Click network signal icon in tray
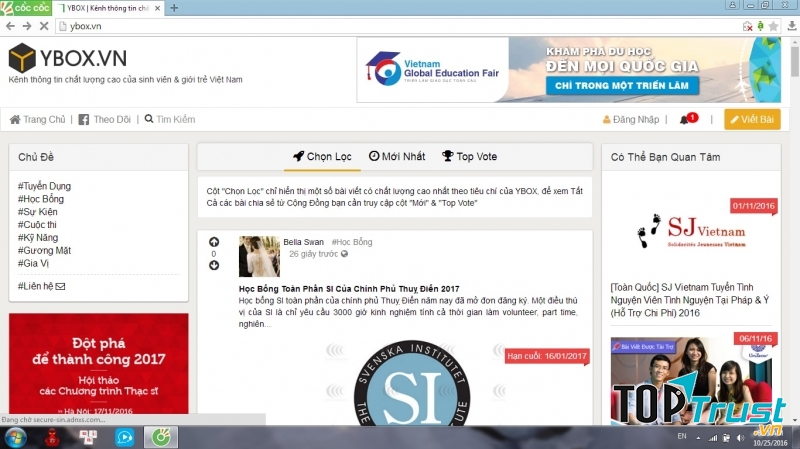This screenshot has height=449, width=800. (x=713, y=438)
